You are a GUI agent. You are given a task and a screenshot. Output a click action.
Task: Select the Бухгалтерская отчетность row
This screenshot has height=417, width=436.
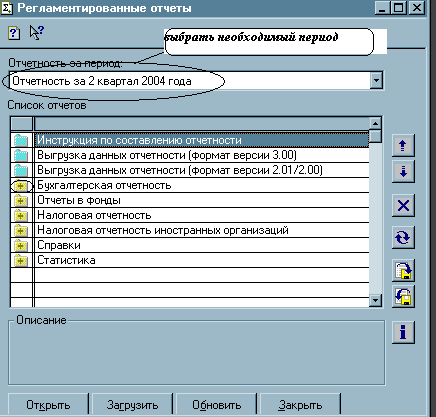(x=202, y=185)
